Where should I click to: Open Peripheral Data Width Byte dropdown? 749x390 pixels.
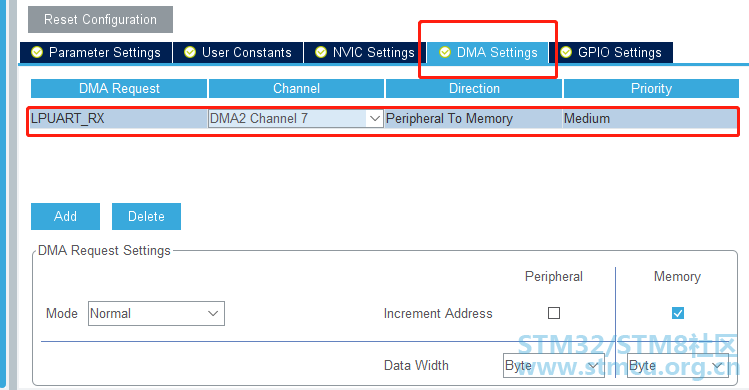point(554,366)
